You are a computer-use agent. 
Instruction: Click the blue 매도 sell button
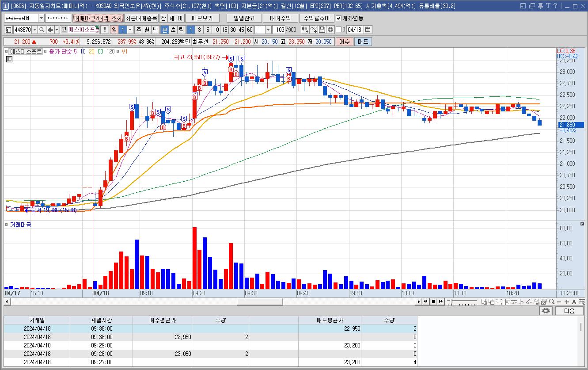363,42
